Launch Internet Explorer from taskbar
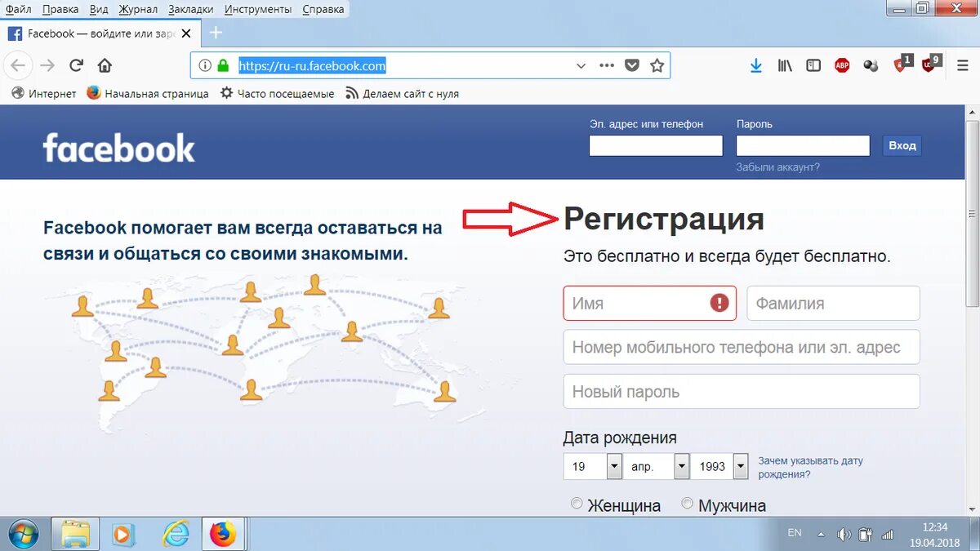This screenshot has height=551, width=980. [175, 534]
